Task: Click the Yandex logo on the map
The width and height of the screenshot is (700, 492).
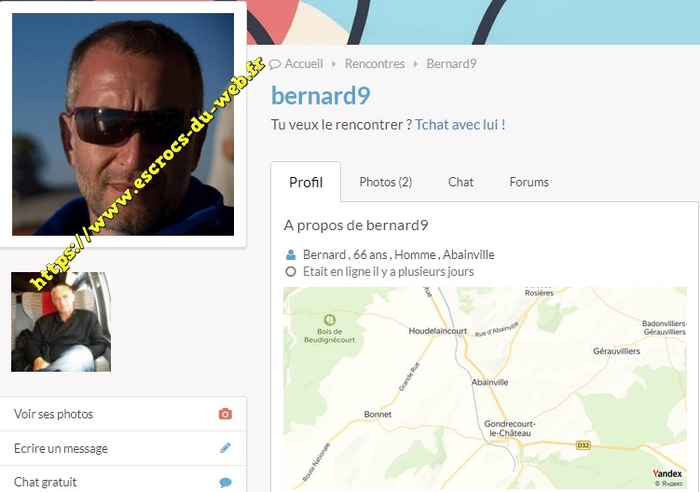Action: pos(667,473)
